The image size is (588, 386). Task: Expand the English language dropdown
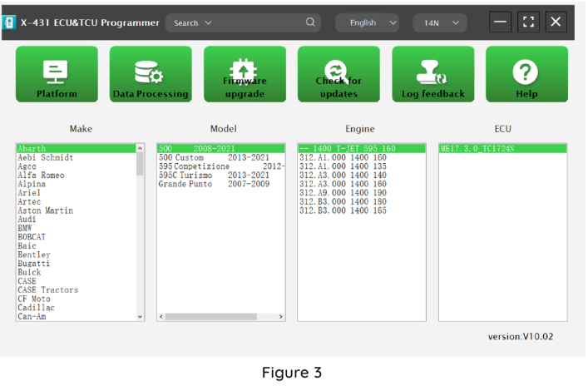pos(368,22)
